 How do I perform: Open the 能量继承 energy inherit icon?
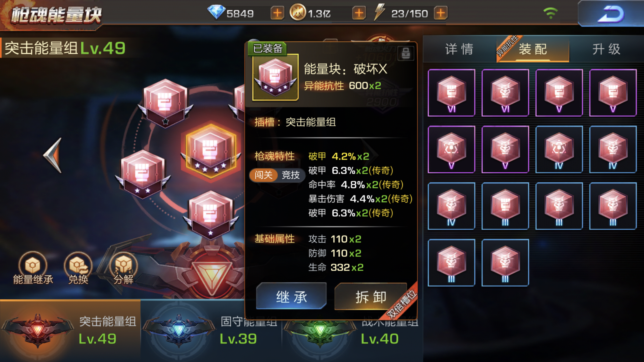pos(33,268)
